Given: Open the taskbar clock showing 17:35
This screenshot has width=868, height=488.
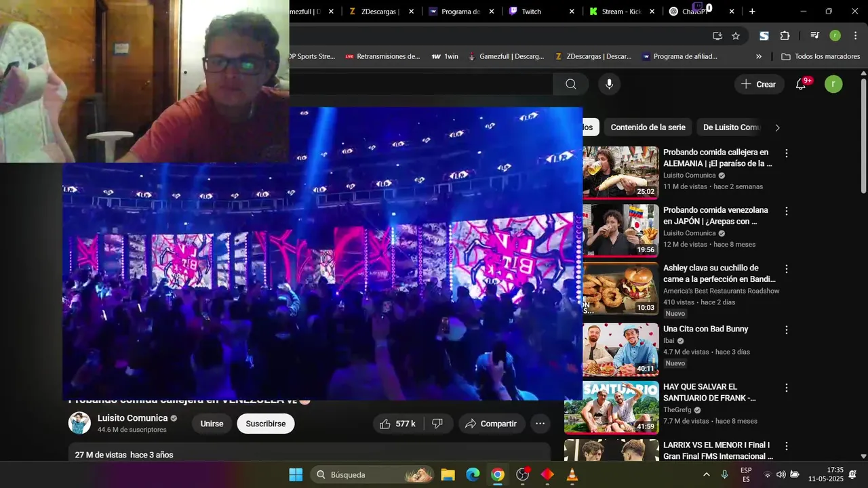Looking at the screenshot, I should 826,474.
